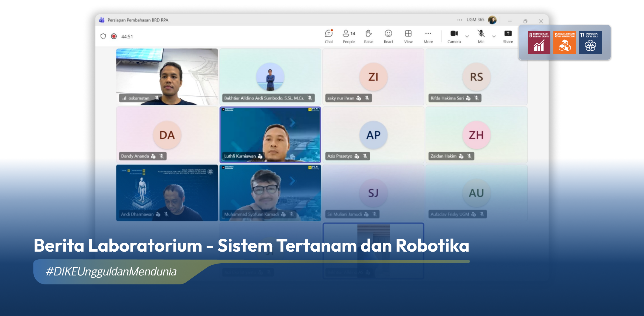The image size is (644, 316).
Task: Click the ZH avatar of Zaidan Hakim
Action: 476,135
